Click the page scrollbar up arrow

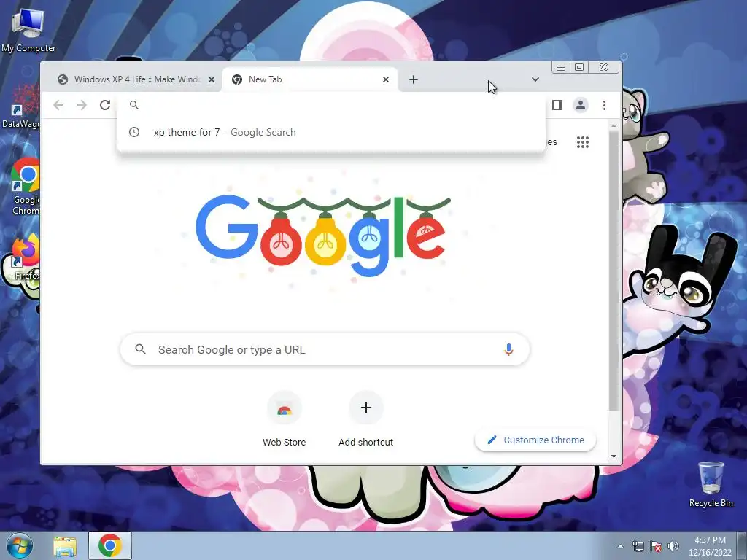[x=614, y=125]
